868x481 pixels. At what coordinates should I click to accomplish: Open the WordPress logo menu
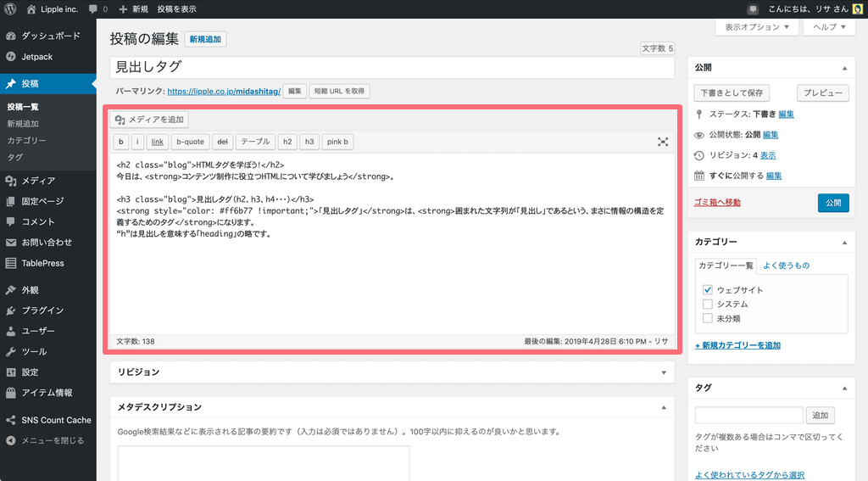click(10, 8)
